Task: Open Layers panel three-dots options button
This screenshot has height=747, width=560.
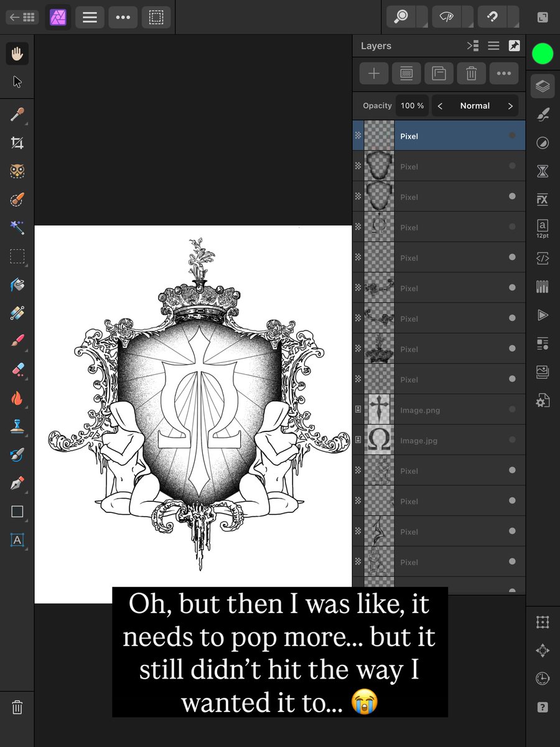Action: click(x=504, y=73)
